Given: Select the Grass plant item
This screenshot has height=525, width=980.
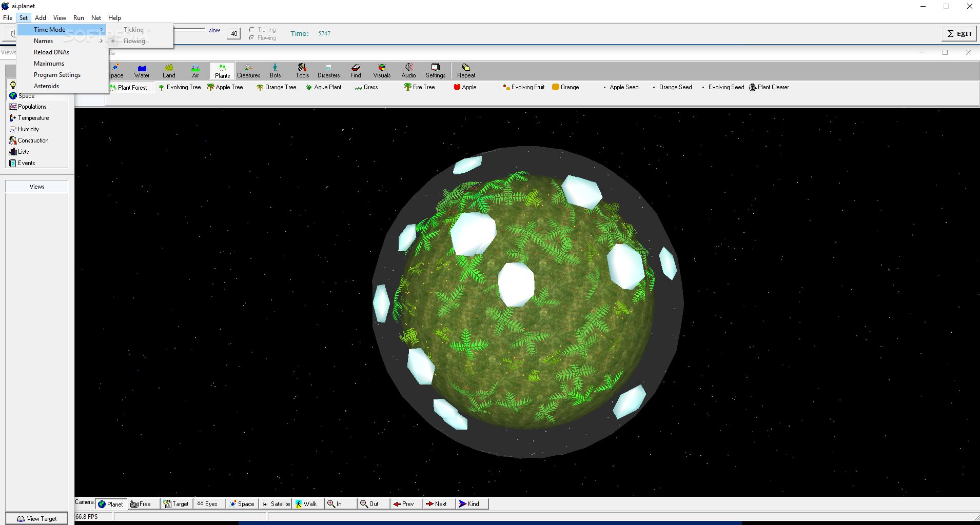Looking at the screenshot, I should tap(366, 88).
